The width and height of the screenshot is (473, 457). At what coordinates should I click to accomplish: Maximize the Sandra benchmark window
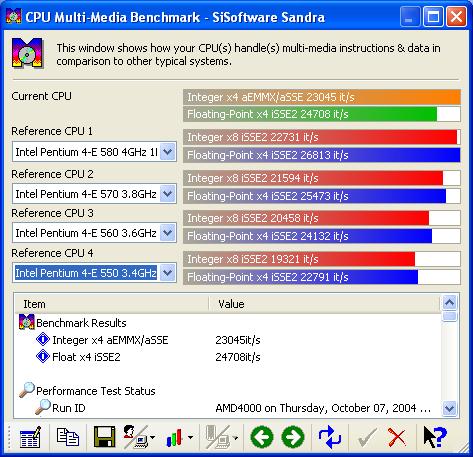pos(433,16)
